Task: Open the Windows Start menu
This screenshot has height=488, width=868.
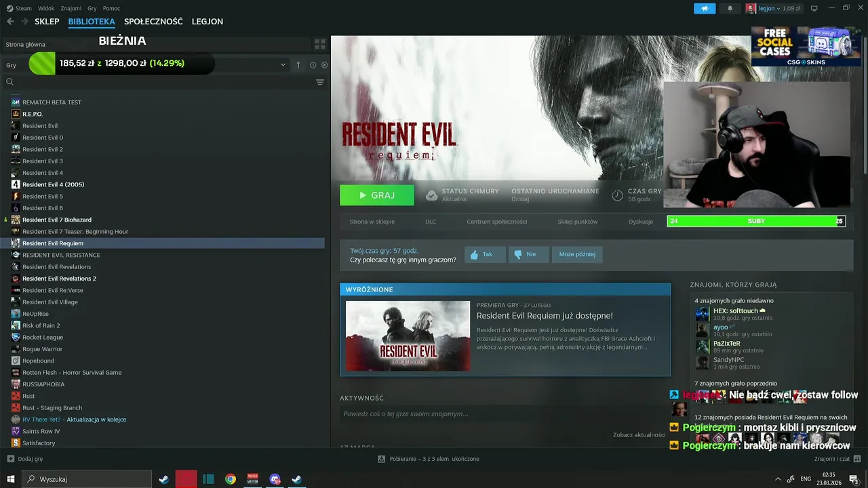Action: click(x=11, y=479)
